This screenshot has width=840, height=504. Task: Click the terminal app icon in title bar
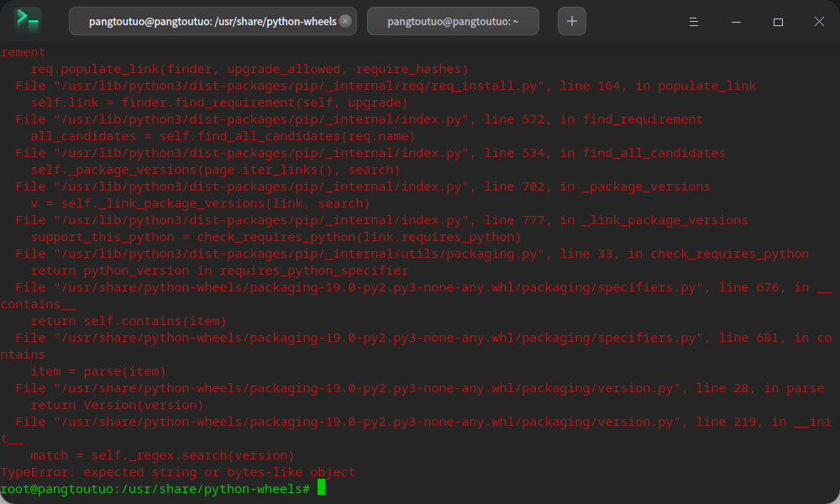click(x=28, y=21)
